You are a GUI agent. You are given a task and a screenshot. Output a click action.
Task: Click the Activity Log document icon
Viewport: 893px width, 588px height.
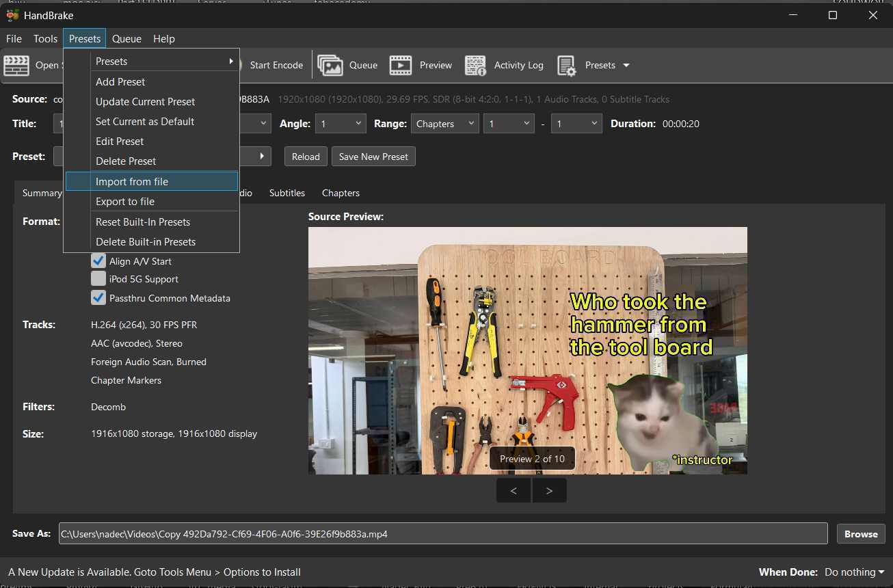pyautogui.click(x=475, y=66)
